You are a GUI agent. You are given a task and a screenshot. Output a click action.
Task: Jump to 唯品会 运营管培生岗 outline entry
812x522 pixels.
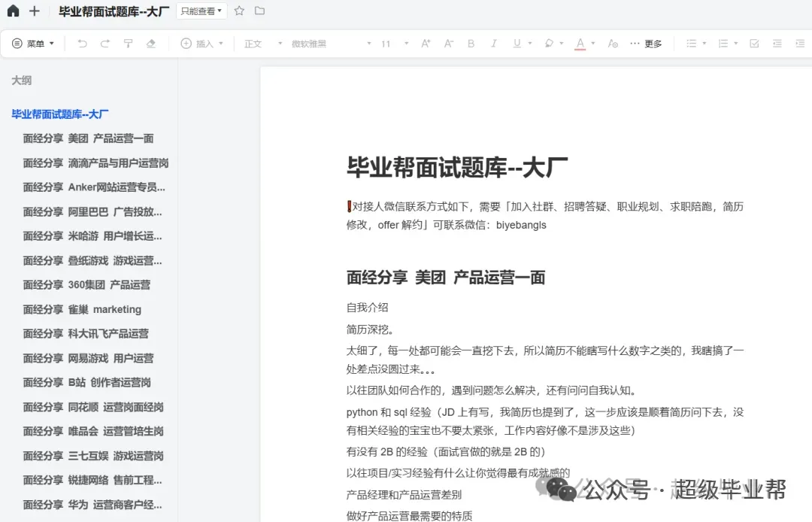93,431
